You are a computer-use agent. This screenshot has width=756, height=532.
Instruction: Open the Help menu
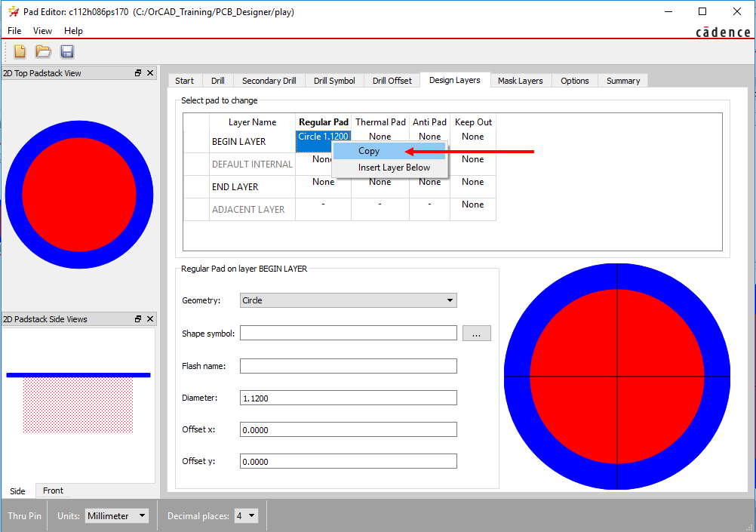[73, 30]
